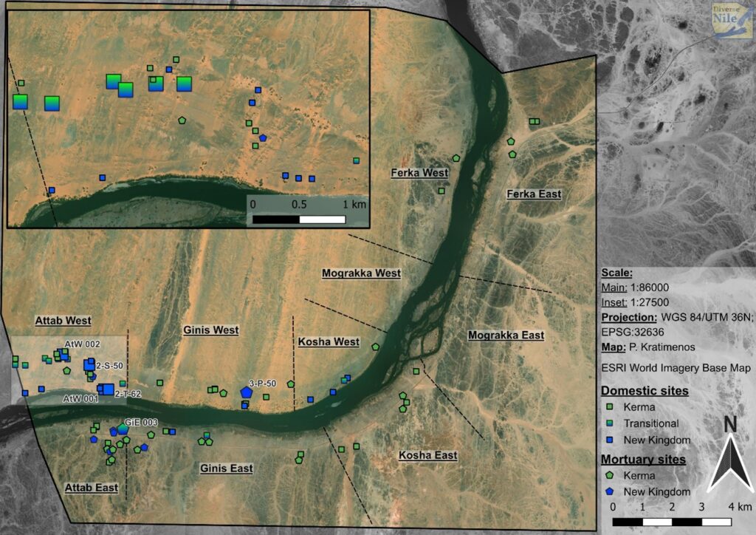Screen dimensions: 756x535
Task: Select the Mograkka West label
Action: pos(361,273)
